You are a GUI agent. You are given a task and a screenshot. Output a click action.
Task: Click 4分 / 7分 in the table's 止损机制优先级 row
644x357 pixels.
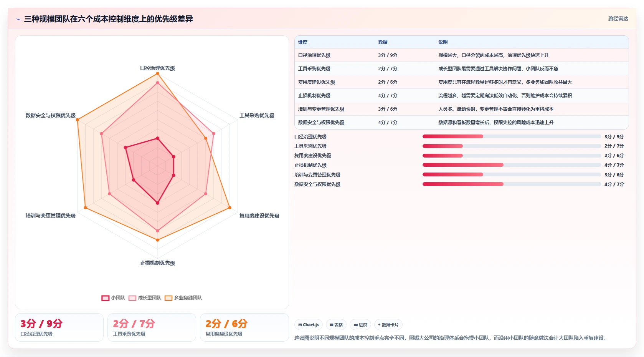tap(388, 96)
